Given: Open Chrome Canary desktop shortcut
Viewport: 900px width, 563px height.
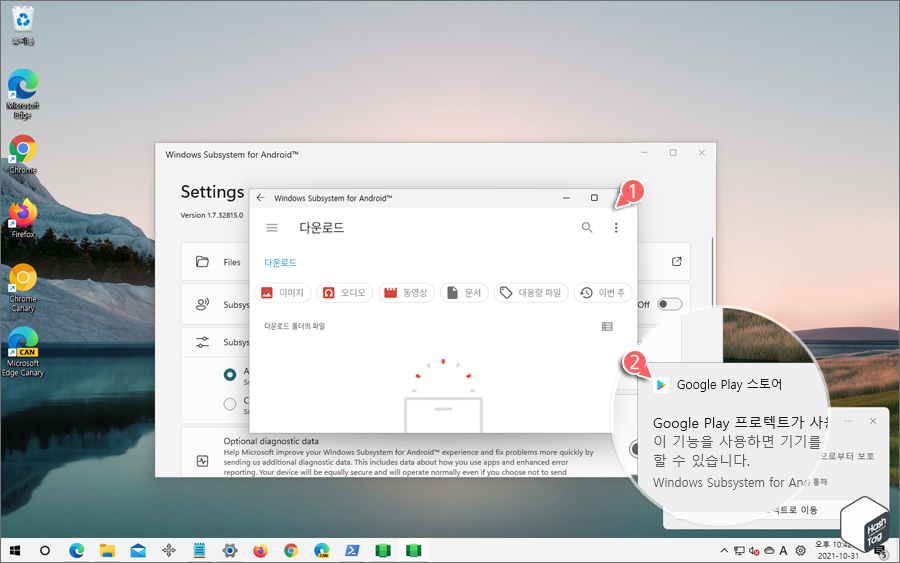Looking at the screenshot, I should 23,288.
